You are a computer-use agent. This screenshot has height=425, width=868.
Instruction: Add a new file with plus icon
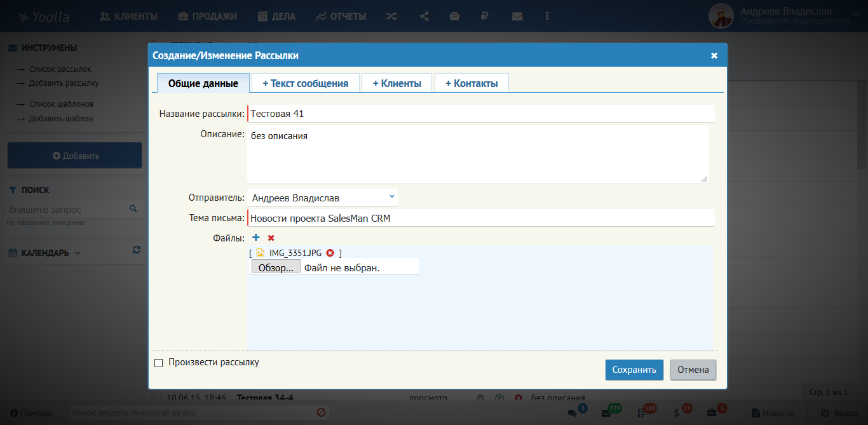click(256, 238)
